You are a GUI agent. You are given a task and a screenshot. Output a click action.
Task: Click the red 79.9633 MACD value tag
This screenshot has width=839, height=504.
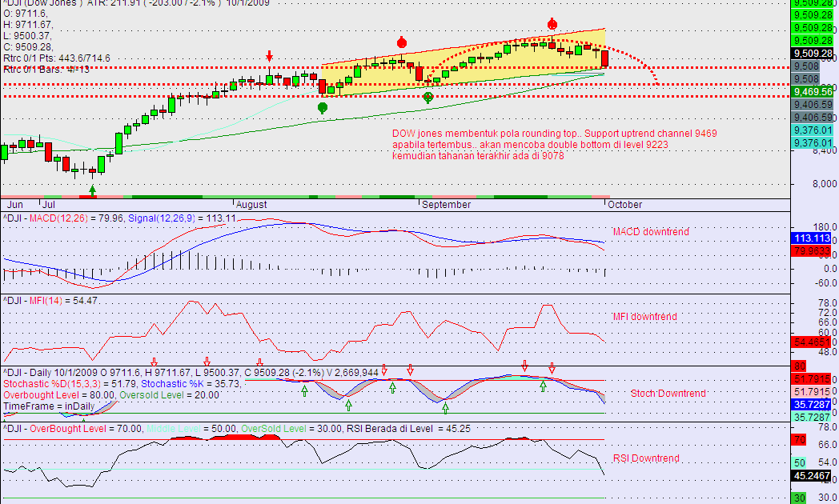pos(812,250)
